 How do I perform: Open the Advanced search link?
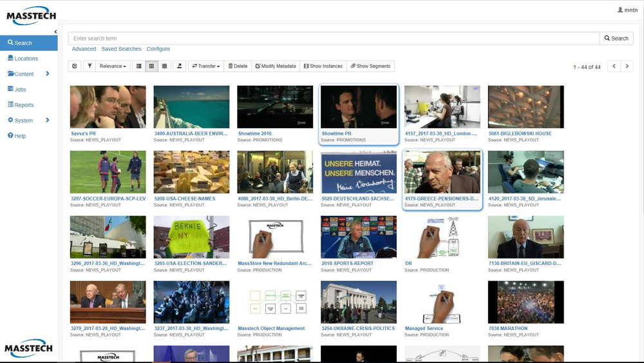click(x=84, y=49)
